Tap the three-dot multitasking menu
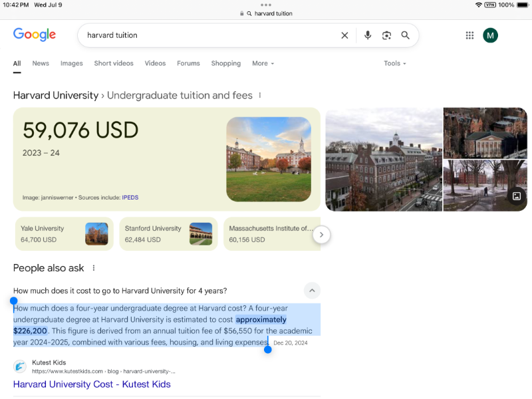This screenshot has height=399, width=532. click(x=266, y=5)
